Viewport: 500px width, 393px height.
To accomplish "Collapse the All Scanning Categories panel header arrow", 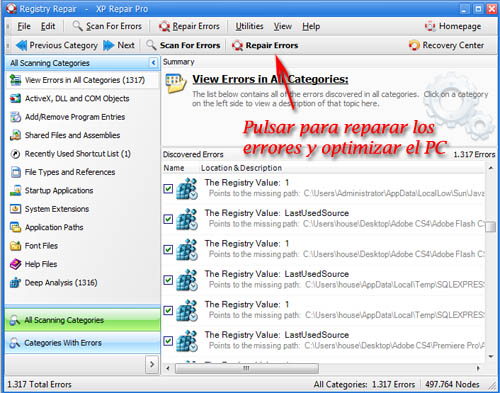I will pos(153,63).
